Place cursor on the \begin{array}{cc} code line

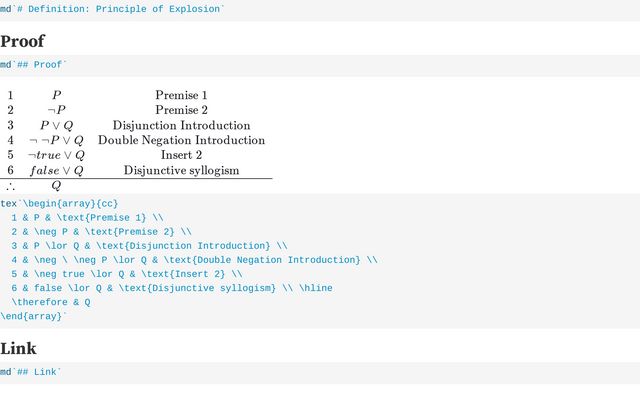point(59,203)
